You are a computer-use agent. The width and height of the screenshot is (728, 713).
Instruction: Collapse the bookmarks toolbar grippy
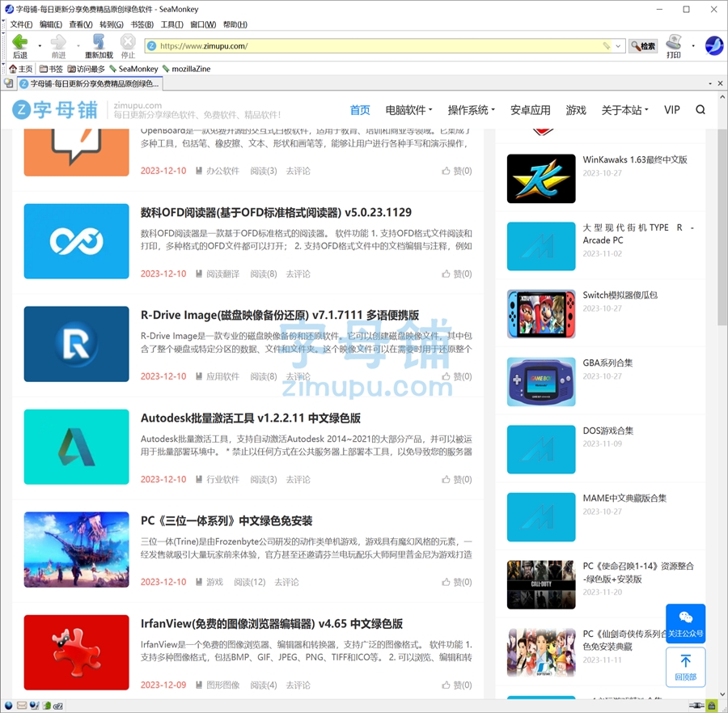[x=3, y=68]
